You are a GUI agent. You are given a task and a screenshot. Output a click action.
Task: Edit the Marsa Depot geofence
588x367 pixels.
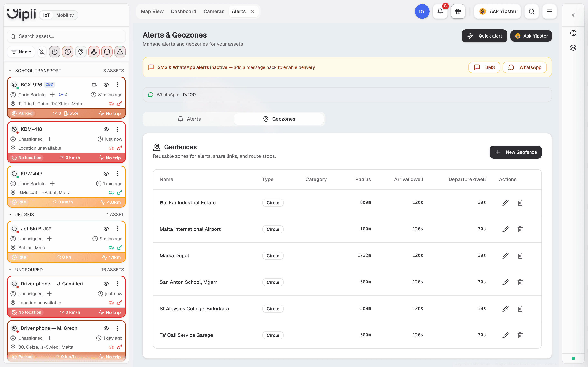point(505,256)
